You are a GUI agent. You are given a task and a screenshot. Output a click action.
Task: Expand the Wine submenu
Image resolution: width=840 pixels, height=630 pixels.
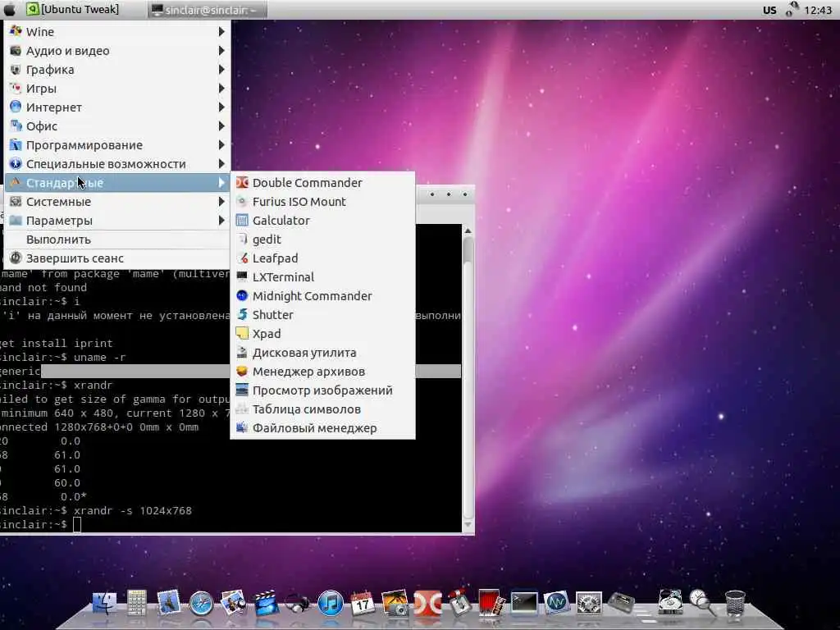pos(117,32)
